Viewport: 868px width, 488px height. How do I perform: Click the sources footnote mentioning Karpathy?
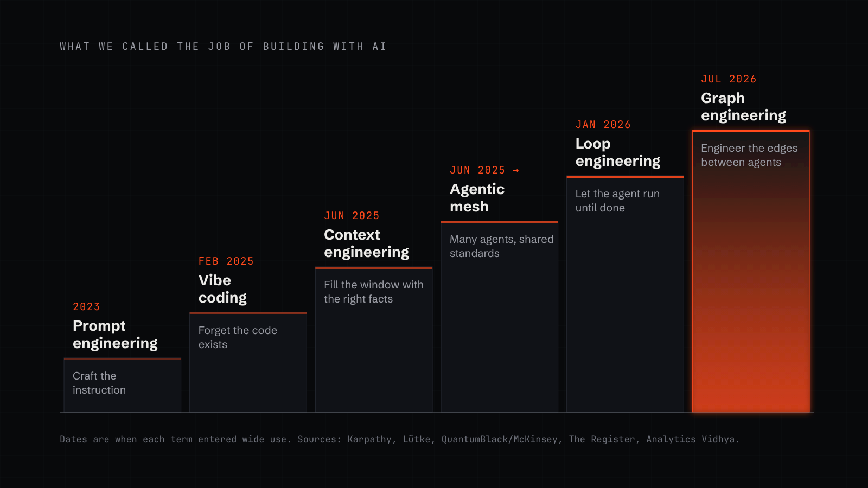(x=400, y=440)
